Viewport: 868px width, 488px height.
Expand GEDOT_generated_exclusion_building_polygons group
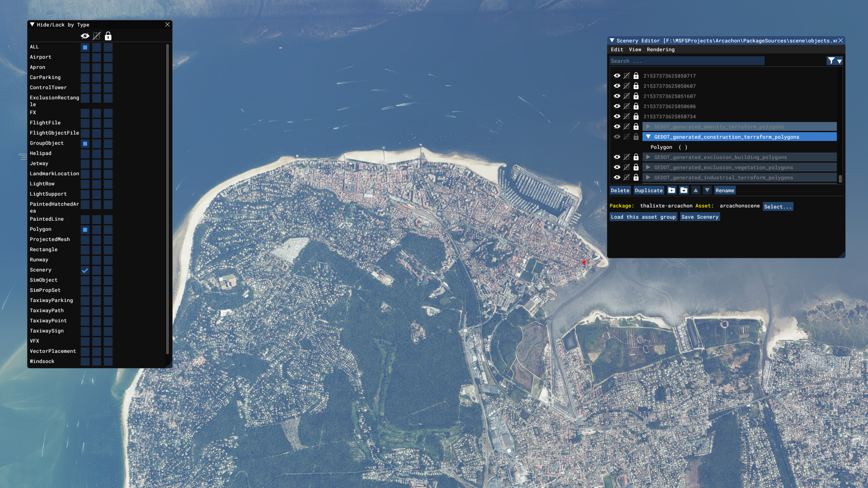[648, 157]
